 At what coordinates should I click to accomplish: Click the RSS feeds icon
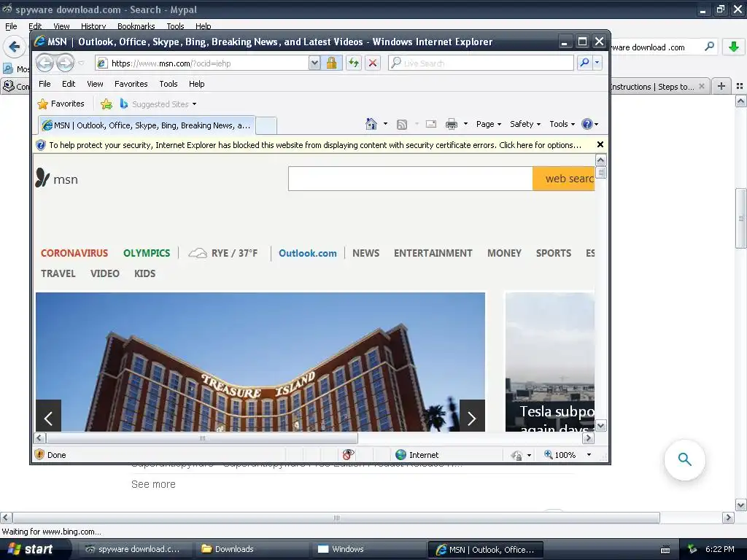click(402, 124)
